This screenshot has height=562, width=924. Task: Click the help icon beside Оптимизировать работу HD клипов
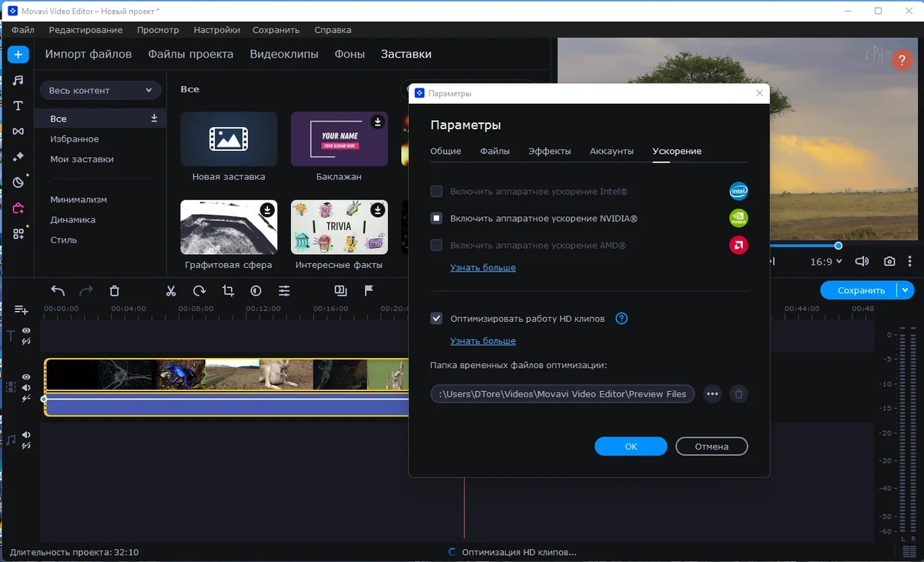tap(621, 318)
